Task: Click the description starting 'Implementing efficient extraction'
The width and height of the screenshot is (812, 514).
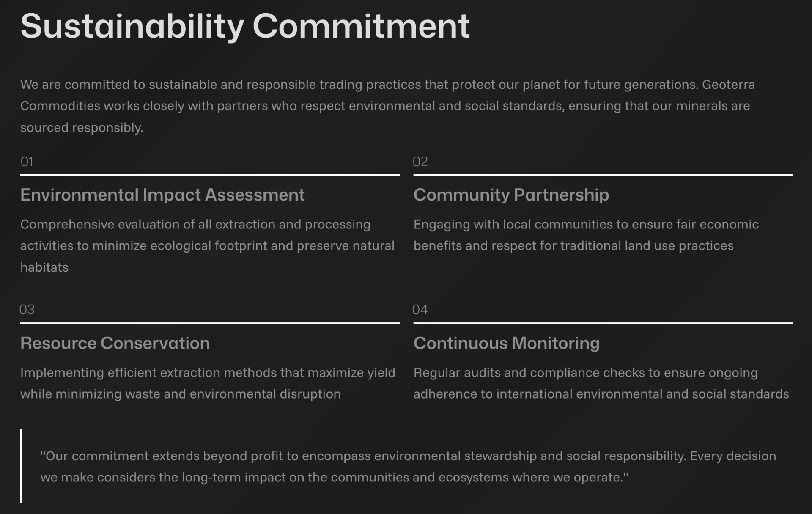Action: click(x=208, y=383)
